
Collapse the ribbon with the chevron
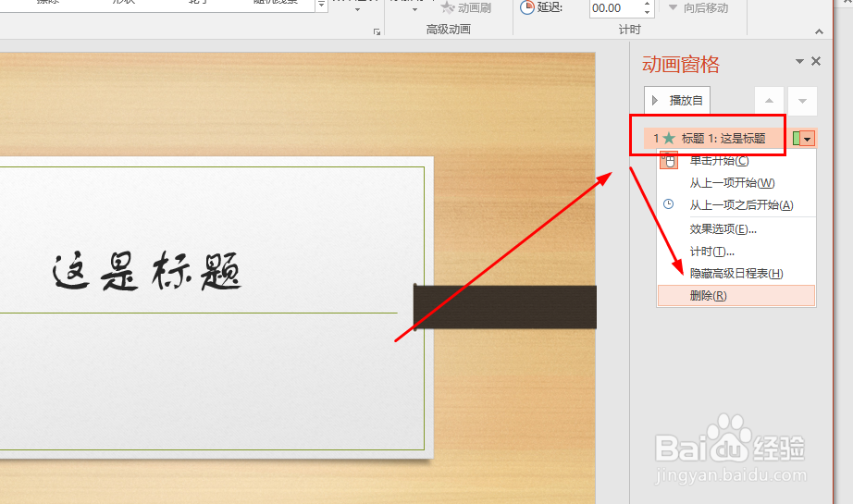tap(819, 32)
